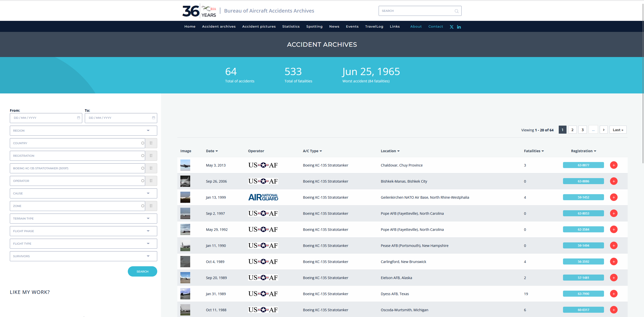The image size is (644, 317).
Task: Open the LinkedIn social icon
Action: pyautogui.click(x=459, y=27)
